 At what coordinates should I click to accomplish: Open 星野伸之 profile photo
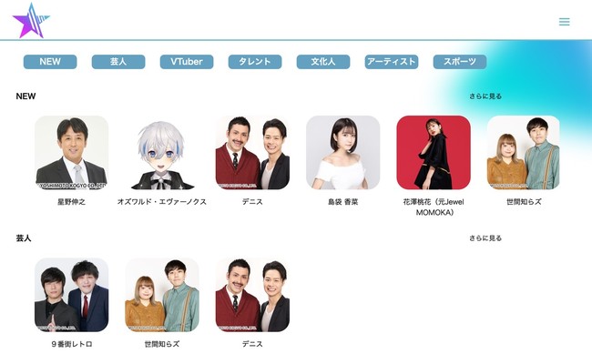tap(71, 152)
